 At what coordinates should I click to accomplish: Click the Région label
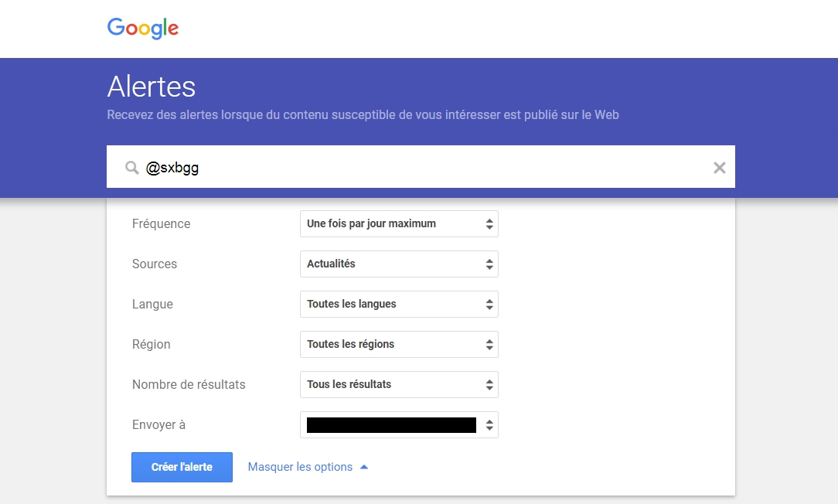tap(152, 344)
